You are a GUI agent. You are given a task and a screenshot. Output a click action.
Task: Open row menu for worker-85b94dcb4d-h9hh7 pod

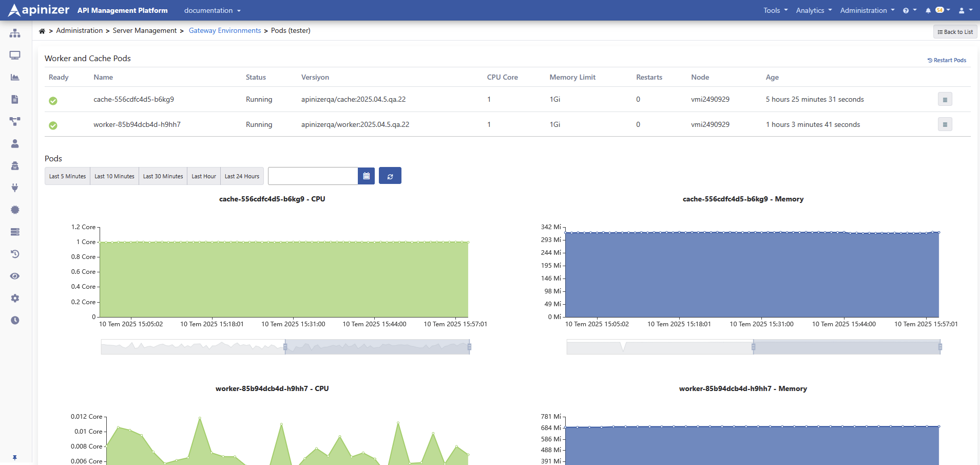click(945, 124)
